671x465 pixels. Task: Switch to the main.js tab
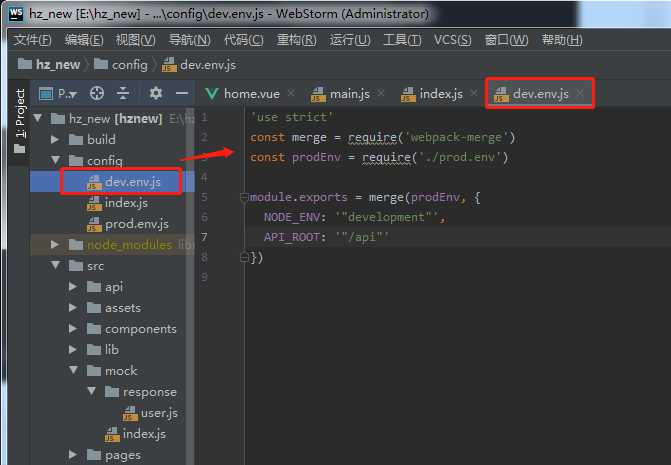point(340,94)
